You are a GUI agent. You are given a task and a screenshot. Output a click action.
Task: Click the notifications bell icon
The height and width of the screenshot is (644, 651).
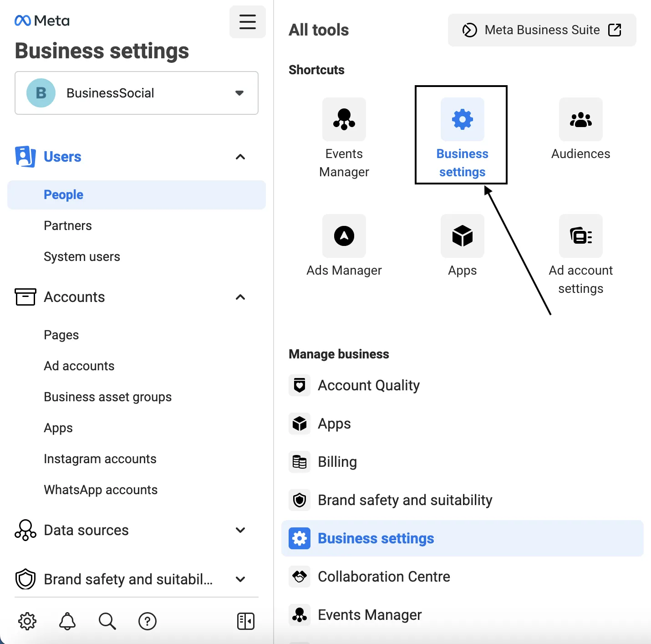pos(67,621)
